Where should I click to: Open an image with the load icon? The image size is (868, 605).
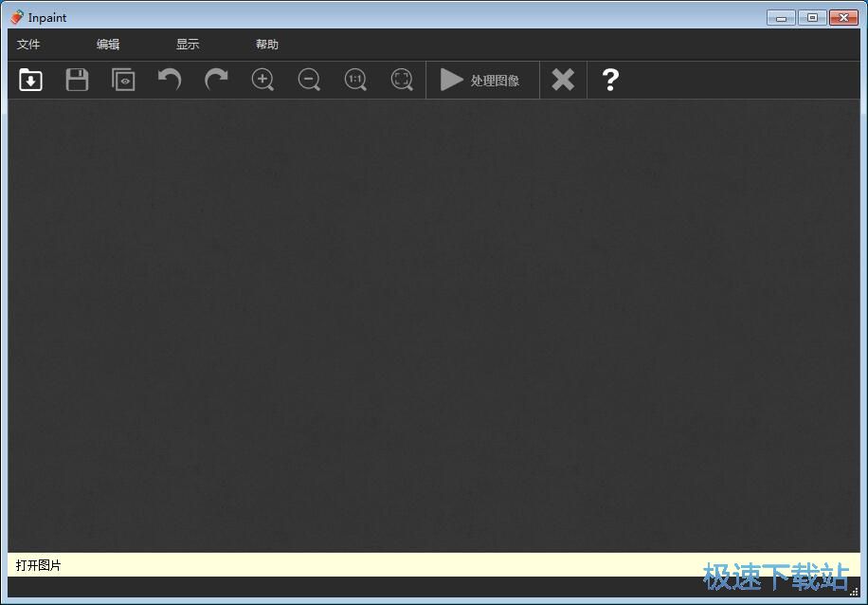(x=31, y=80)
